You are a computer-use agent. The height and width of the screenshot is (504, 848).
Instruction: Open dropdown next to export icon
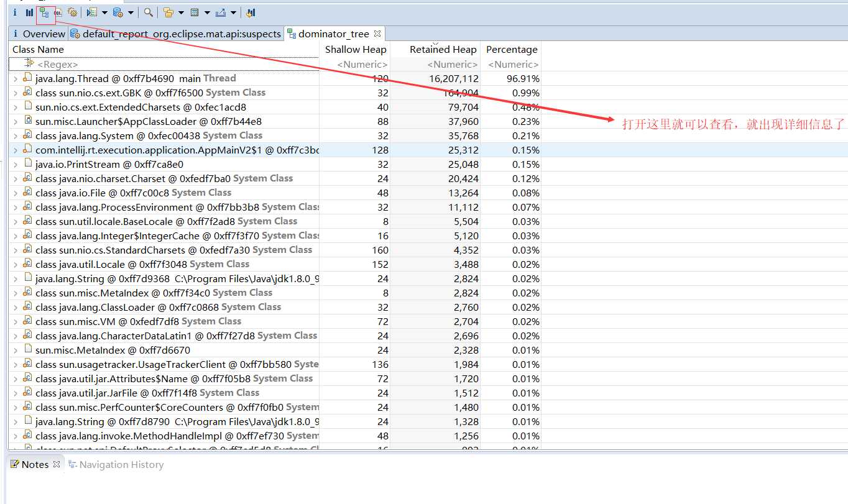pos(234,12)
